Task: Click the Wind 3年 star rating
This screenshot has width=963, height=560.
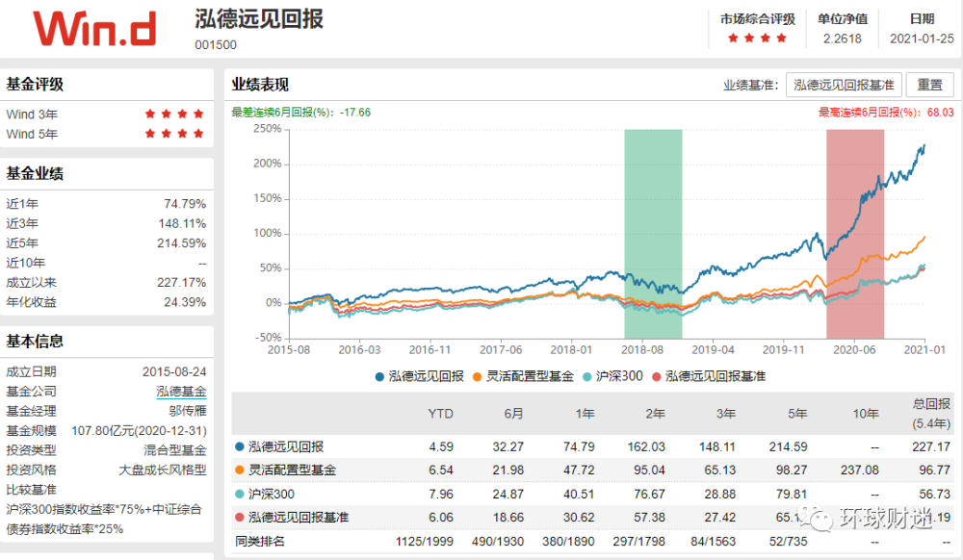Action: point(173,115)
